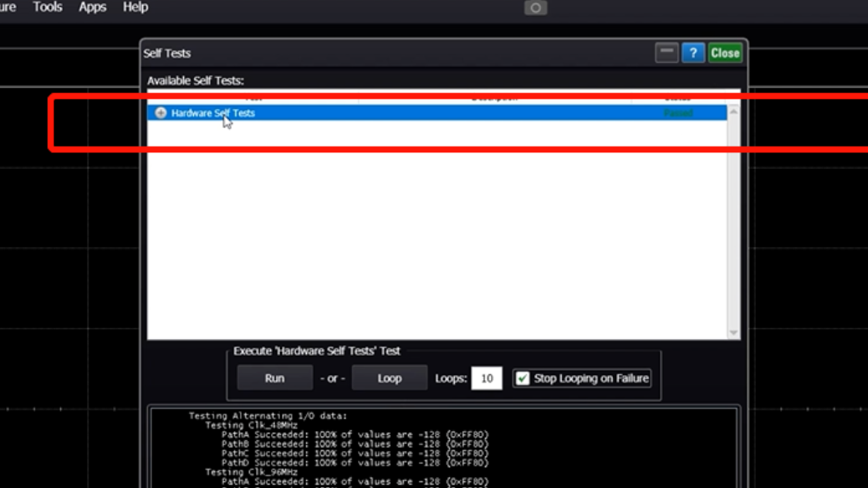Click the Testing Alternating I/O data log line
The image size is (868, 488).
(x=268, y=416)
